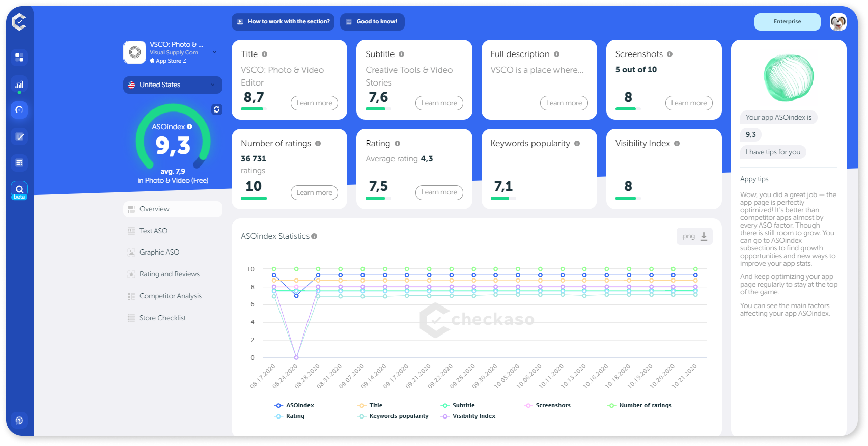
Task: Download the chart as .png
Action: [x=694, y=236]
